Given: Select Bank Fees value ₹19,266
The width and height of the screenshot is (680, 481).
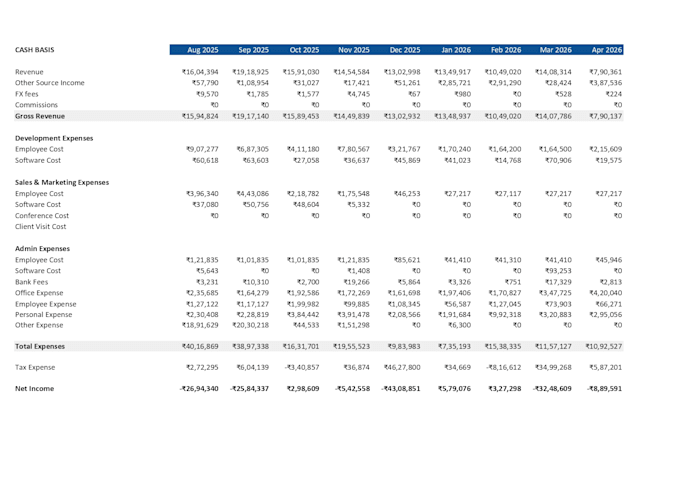Looking at the screenshot, I should (356, 282).
